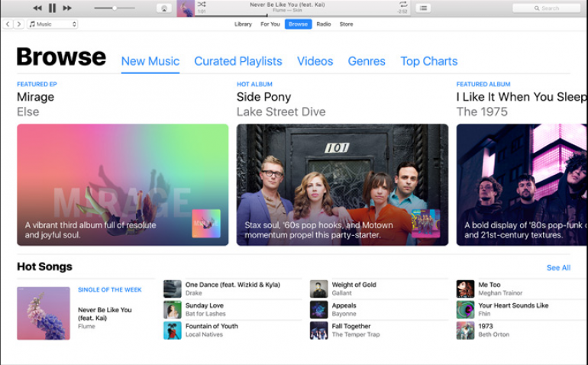Viewport: 588px width, 365px height.
Task: Open the AirPlay output button
Action: (x=164, y=8)
